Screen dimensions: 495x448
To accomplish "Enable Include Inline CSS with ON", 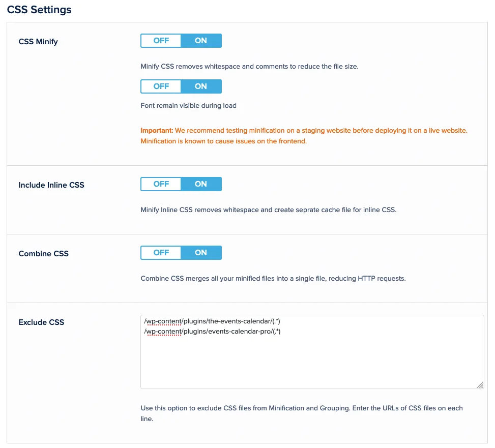I will (201, 184).
